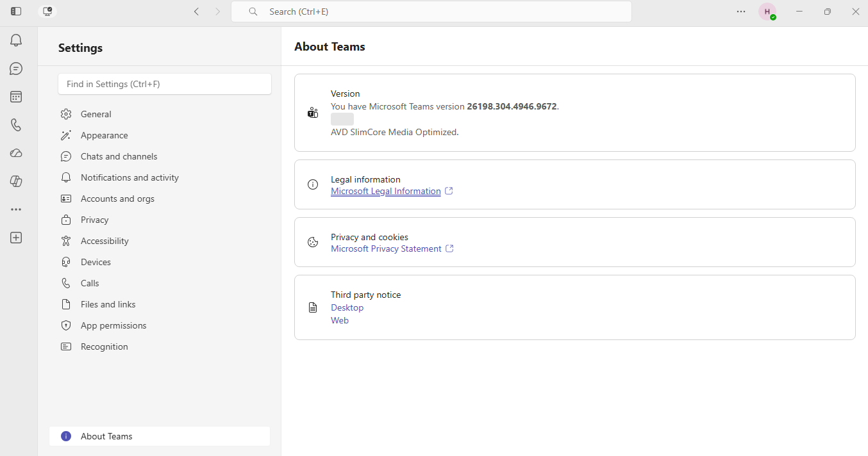Open the Web third party notice
Screen dimensions: 868x456
pyautogui.click(x=340, y=320)
